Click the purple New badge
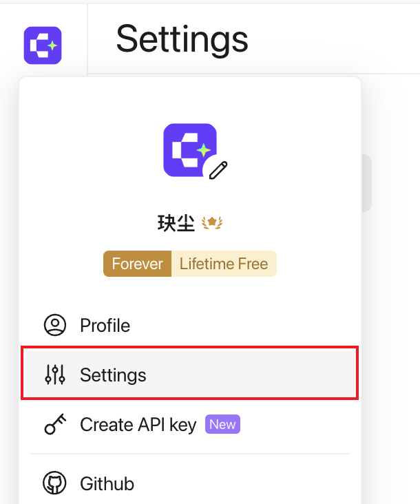Viewport: 420px width, 504px height. click(222, 424)
